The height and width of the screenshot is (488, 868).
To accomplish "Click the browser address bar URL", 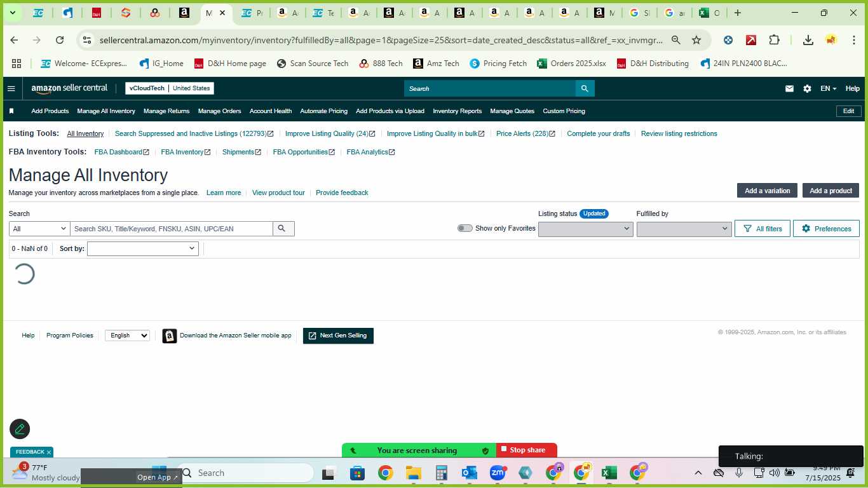I will coord(381,40).
